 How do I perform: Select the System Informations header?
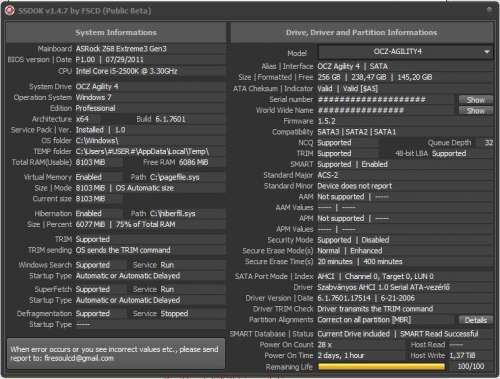116,32
